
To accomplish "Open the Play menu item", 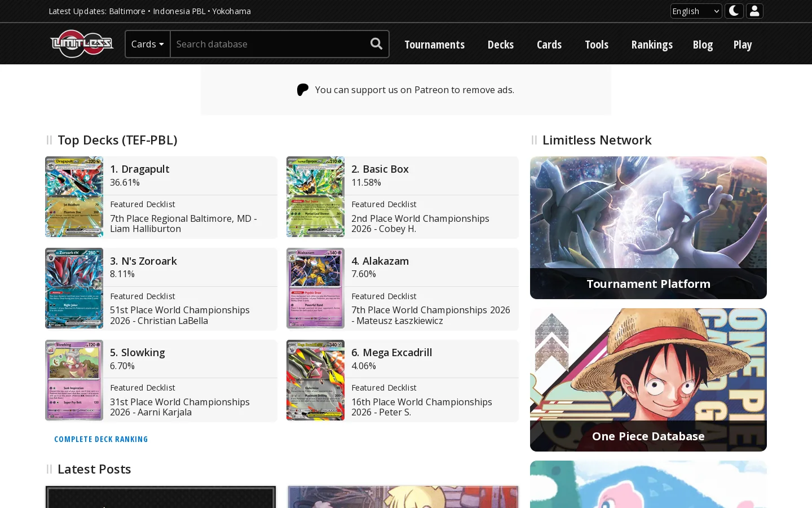I will click(743, 45).
